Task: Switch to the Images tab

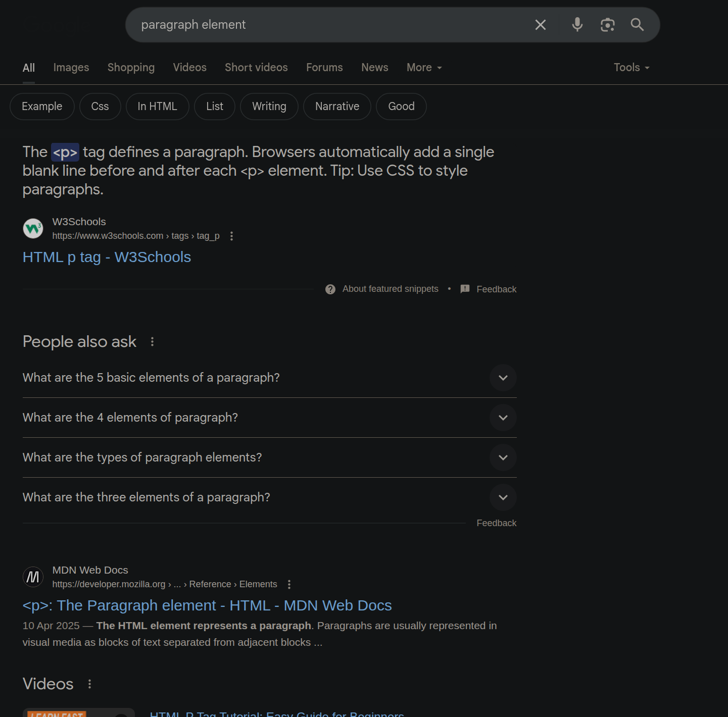Action: tap(71, 68)
